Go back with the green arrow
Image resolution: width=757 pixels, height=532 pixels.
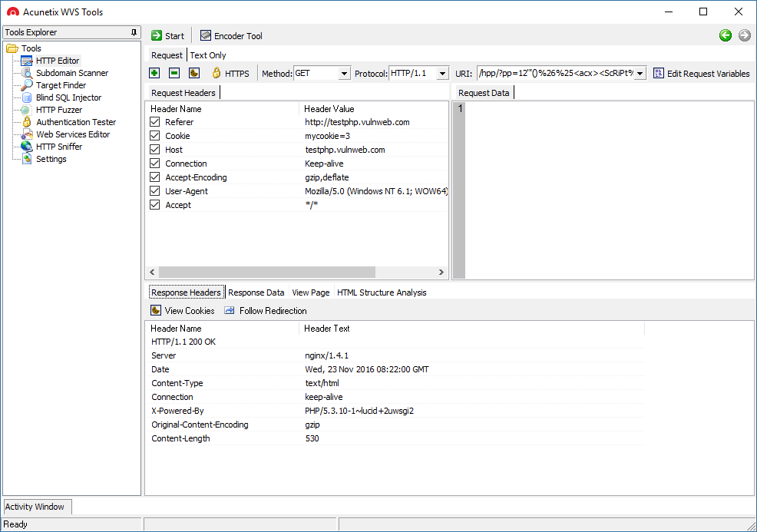pyautogui.click(x=725, y=35)
